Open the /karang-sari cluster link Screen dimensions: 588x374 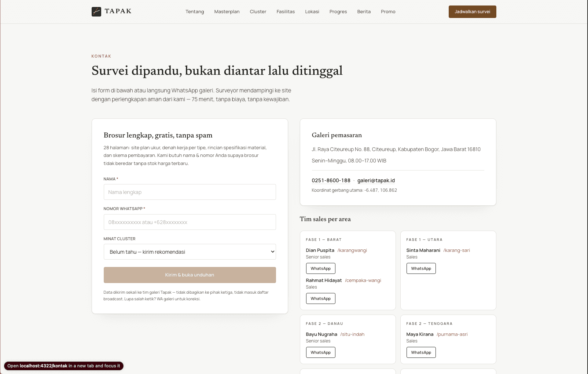(x=457, y=250)
